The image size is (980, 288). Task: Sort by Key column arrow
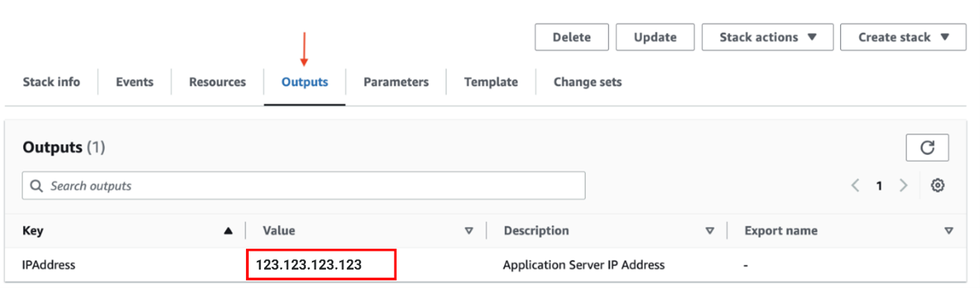coord(228,231)
